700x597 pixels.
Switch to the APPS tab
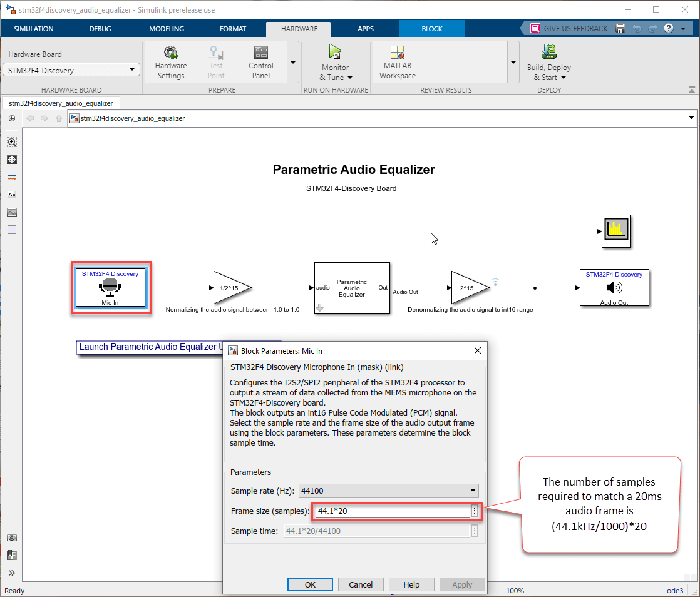pos(365,29)
